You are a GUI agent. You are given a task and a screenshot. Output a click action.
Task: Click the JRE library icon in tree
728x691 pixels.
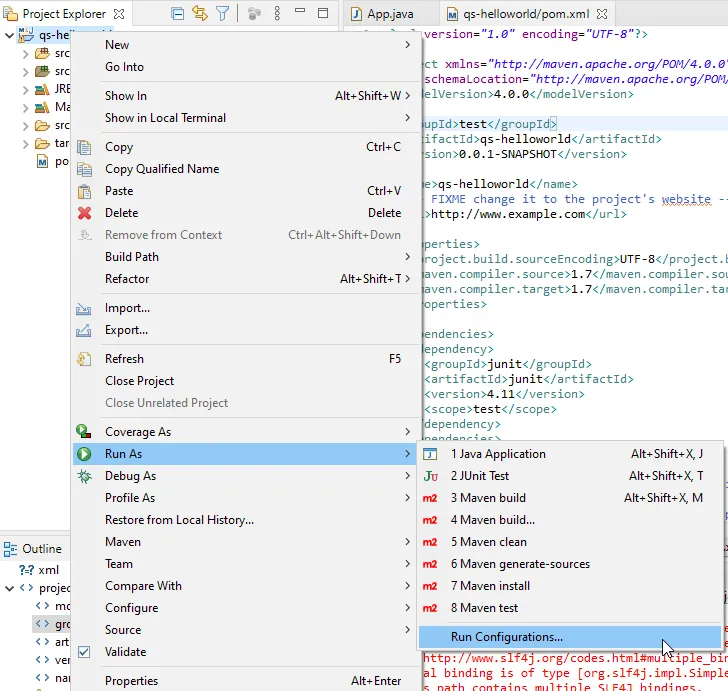[42, 89]
